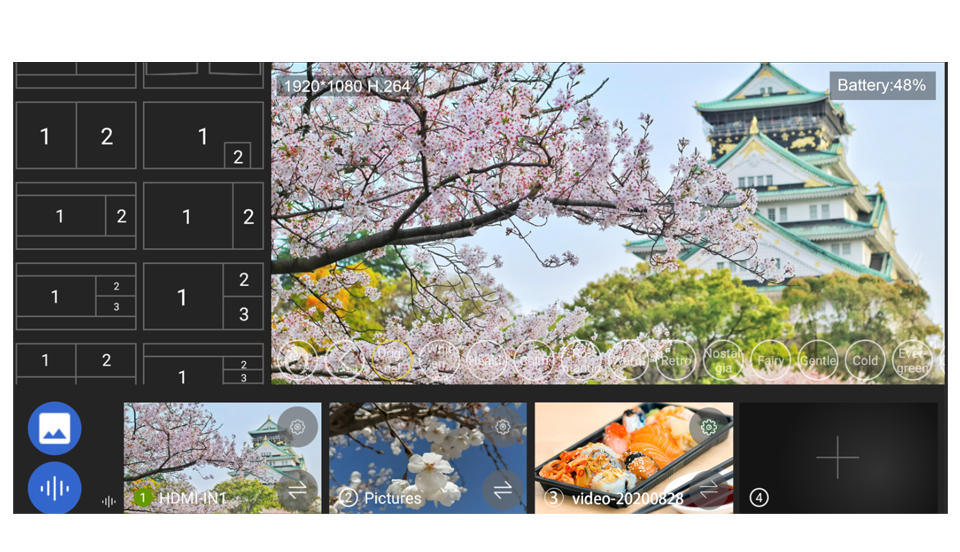
Task: Enable the Fairy filter
Action: 770,360
